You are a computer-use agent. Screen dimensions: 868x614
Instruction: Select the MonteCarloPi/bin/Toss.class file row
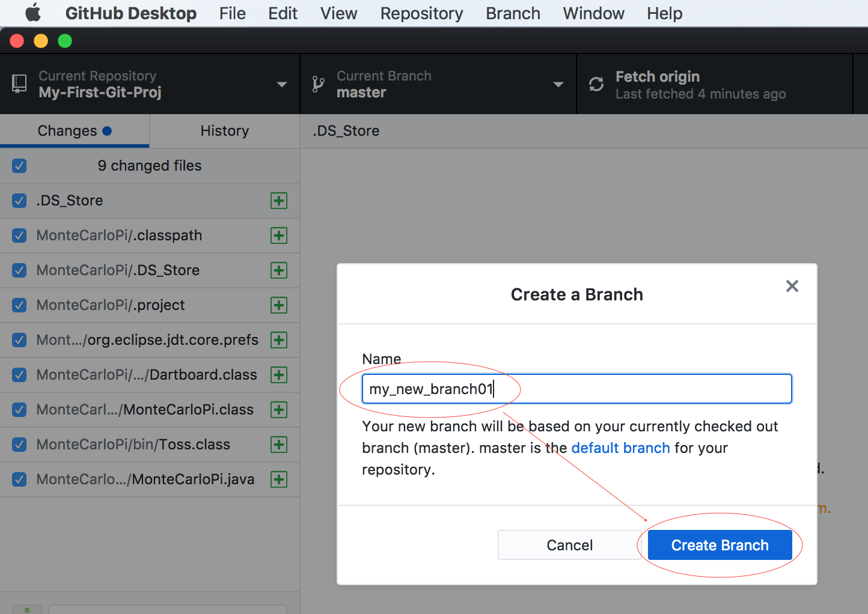point(150,445)
